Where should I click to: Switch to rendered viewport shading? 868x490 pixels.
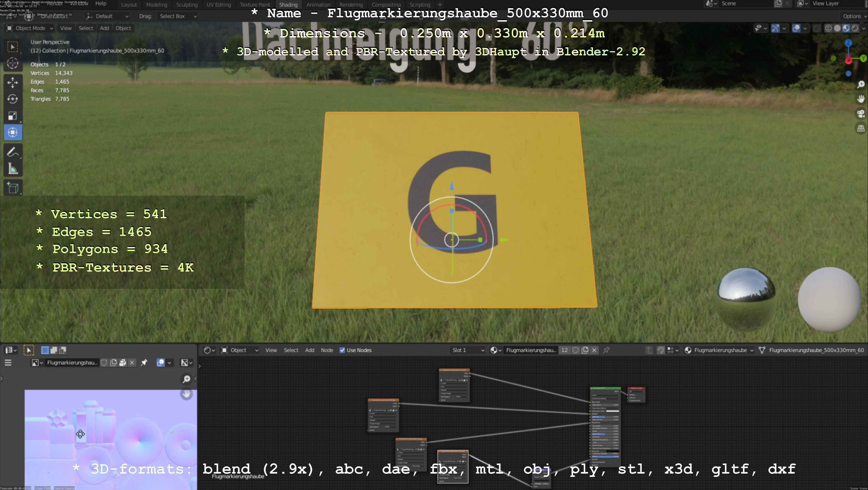tap(855, 28)
